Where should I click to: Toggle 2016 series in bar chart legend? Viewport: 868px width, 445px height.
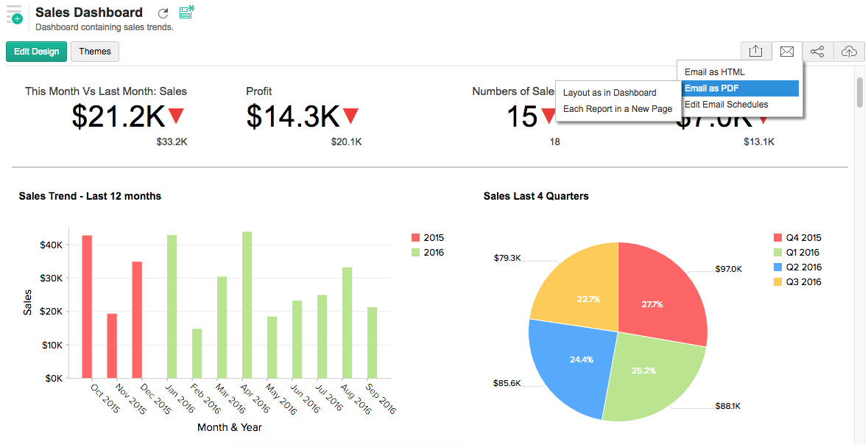[x=434, y=253]
